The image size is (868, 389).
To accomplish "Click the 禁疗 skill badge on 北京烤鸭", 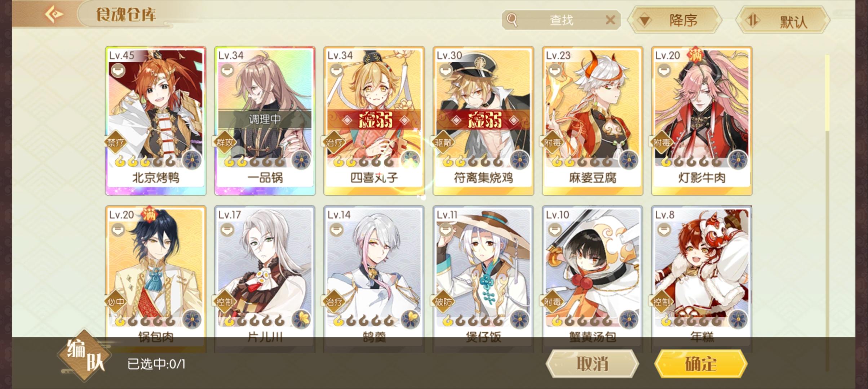I will point(115,143).
